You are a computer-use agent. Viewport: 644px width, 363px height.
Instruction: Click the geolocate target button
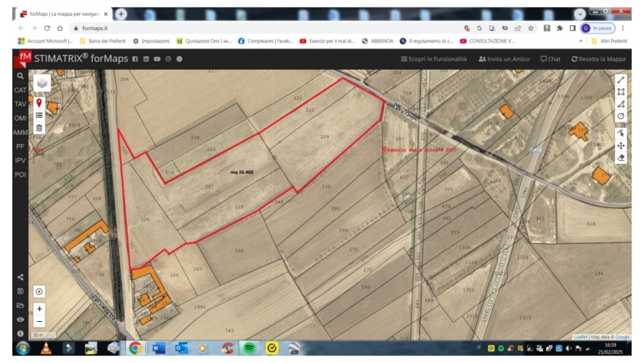(x=39, y=292)
